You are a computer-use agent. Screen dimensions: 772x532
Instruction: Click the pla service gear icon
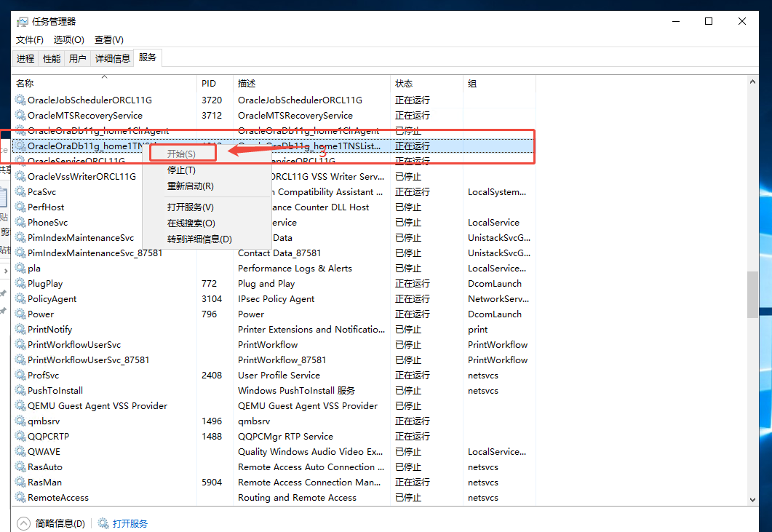point(20,268)
